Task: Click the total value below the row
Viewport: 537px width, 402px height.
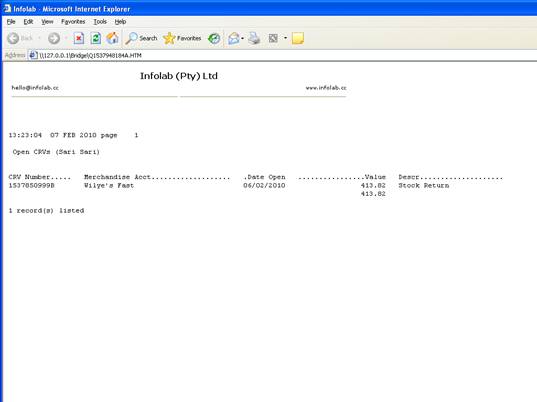Action: (373, 194)
